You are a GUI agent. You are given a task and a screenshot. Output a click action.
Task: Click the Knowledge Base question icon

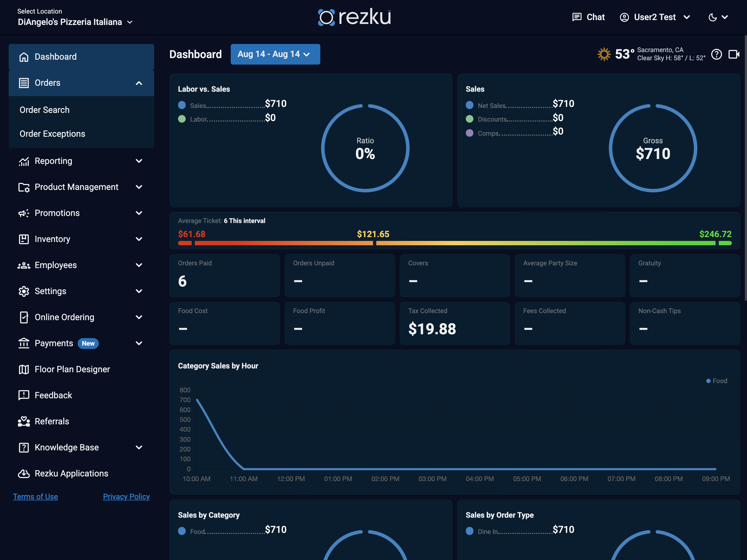(24, 448)
